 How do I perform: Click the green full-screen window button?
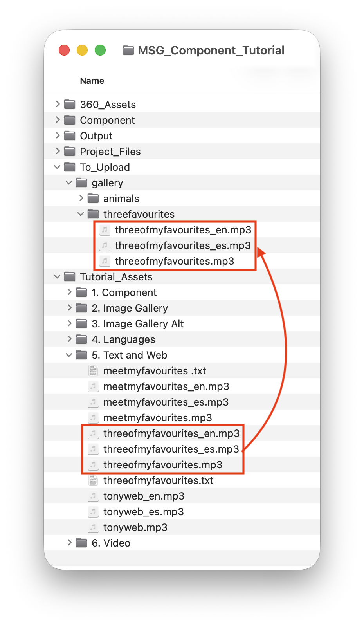tap(100, 50)
